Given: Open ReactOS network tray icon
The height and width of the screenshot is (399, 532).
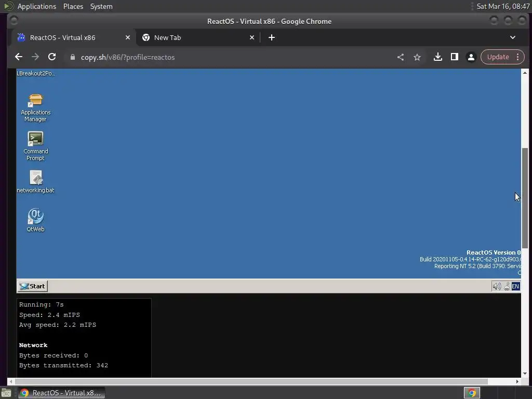Looking at the screenshot, I should [507, 286].
